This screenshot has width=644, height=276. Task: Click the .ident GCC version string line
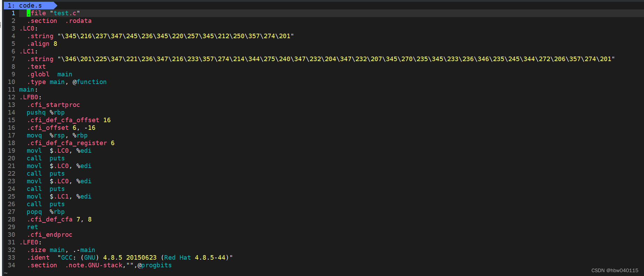click(130, 257)
